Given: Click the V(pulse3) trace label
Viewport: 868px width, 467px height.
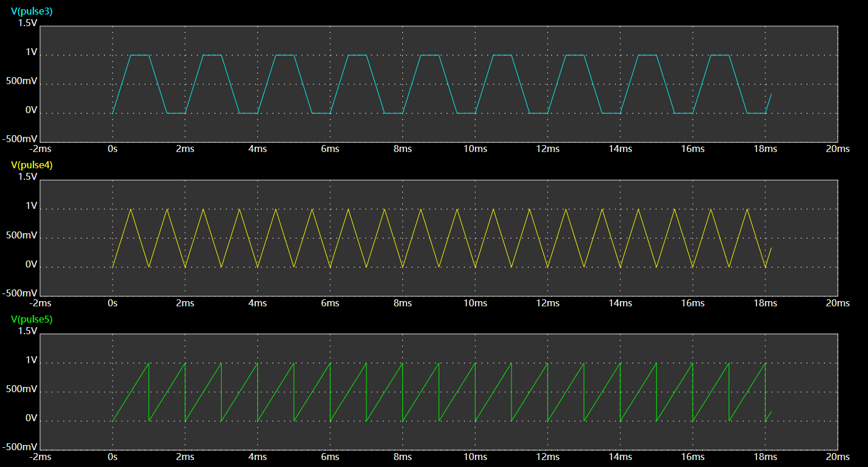Looking at the screenshot, I should 31,11.
